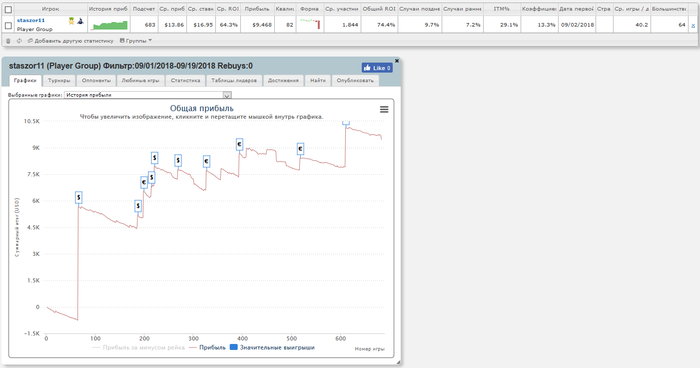Close the staszor11 graph panel
The height and width of the screenshot is (368, 700).
pos(397,61)
